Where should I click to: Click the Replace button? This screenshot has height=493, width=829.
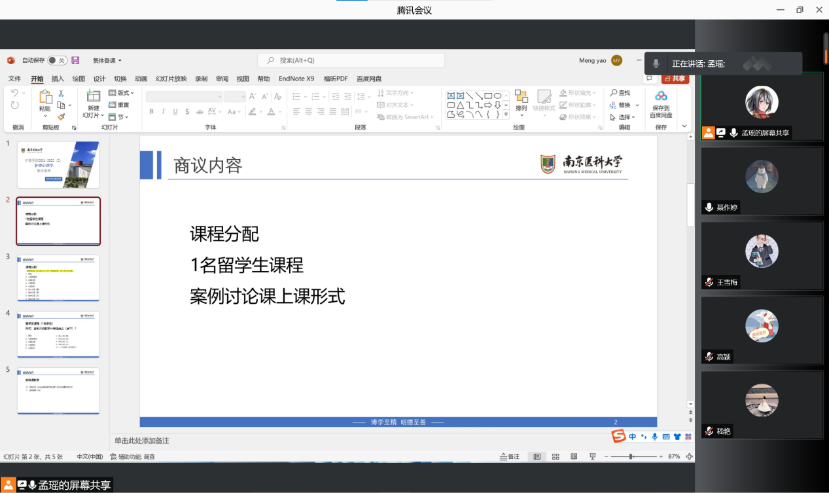coord(625,104)
